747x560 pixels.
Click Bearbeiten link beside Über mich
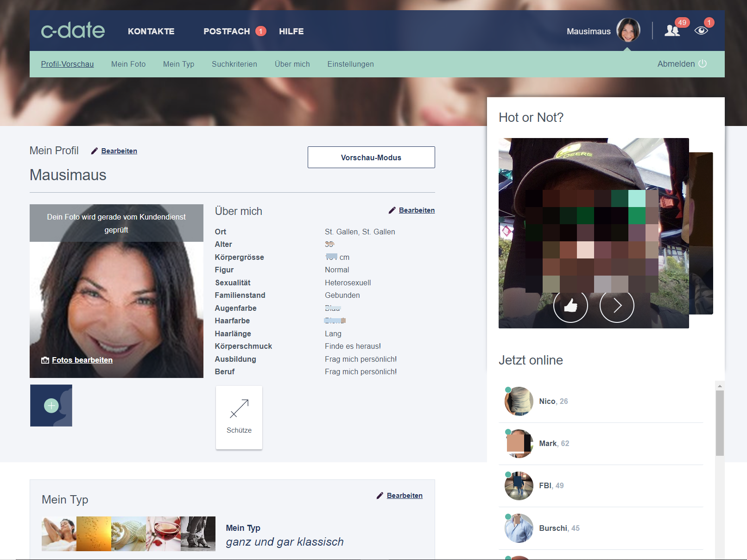point(417,210)
